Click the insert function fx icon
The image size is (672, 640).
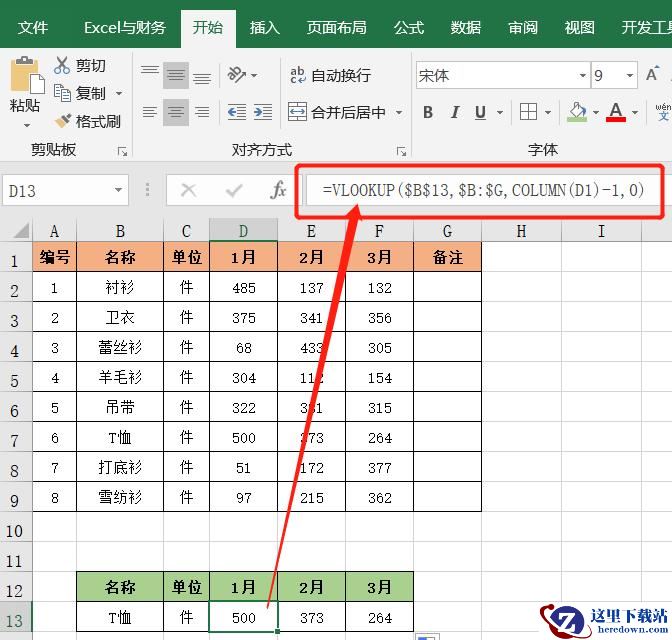coord(278,189)
